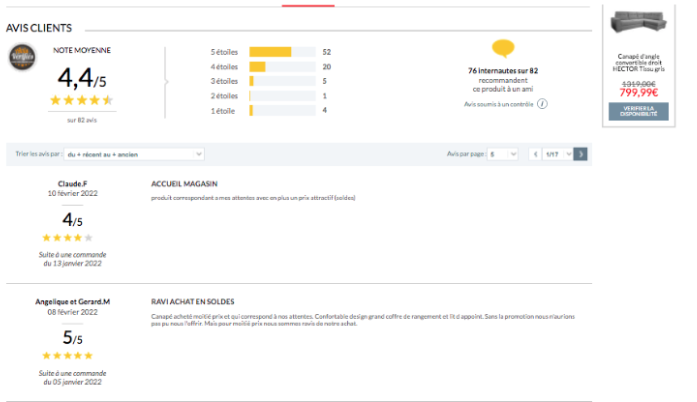Click the 799,99€ sale price
Image resolution: width=697 pixels, height=402 pixels.
click(x=638, y=92)
